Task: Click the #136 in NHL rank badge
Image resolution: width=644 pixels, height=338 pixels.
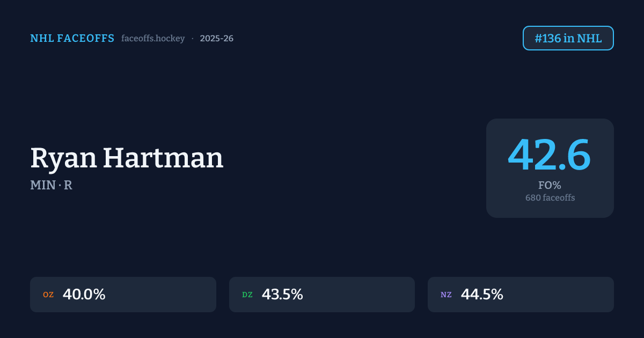Action: click(x=568, y=38)
